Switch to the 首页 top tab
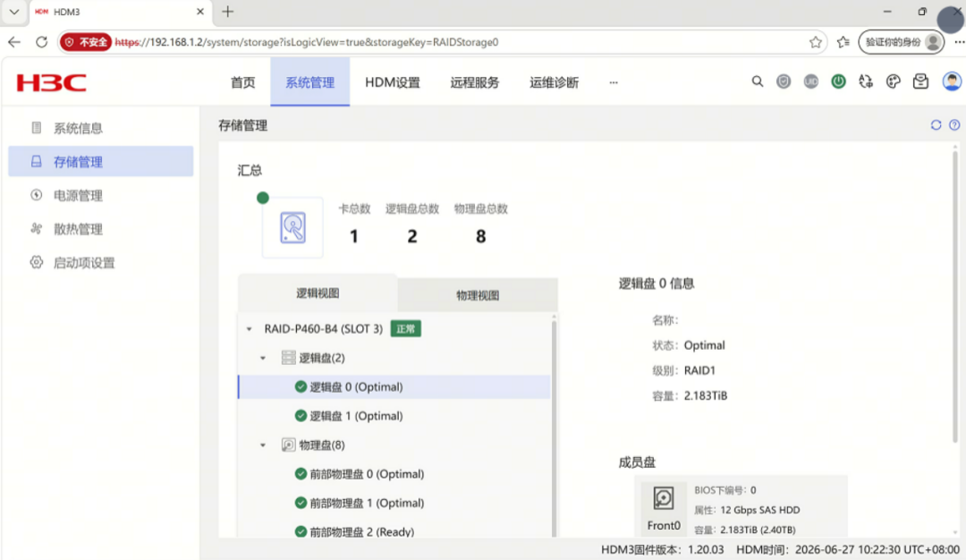This screenshot has height=560, width=966. coord(242,82)
